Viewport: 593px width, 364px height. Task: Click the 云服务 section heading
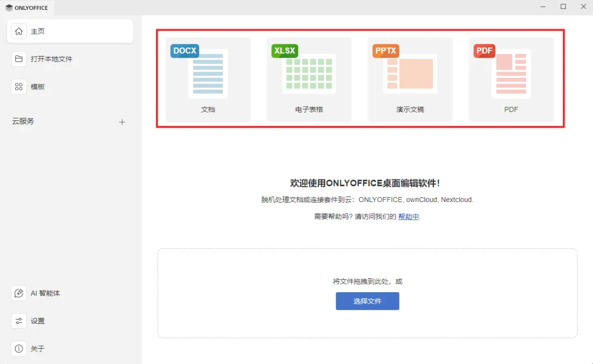click(x=23, y=121)
